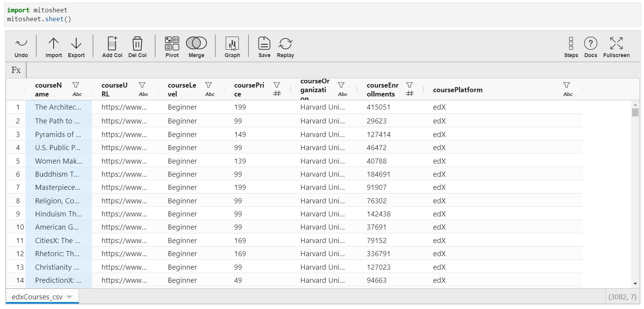This screenshot has width=644, height=309.
Task: Delete column using Del Col icon
Action: [x=137, y=44]
